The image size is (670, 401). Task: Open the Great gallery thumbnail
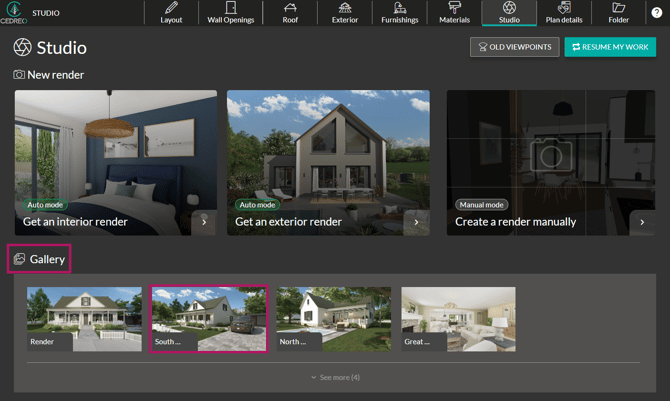coord(458,319)
